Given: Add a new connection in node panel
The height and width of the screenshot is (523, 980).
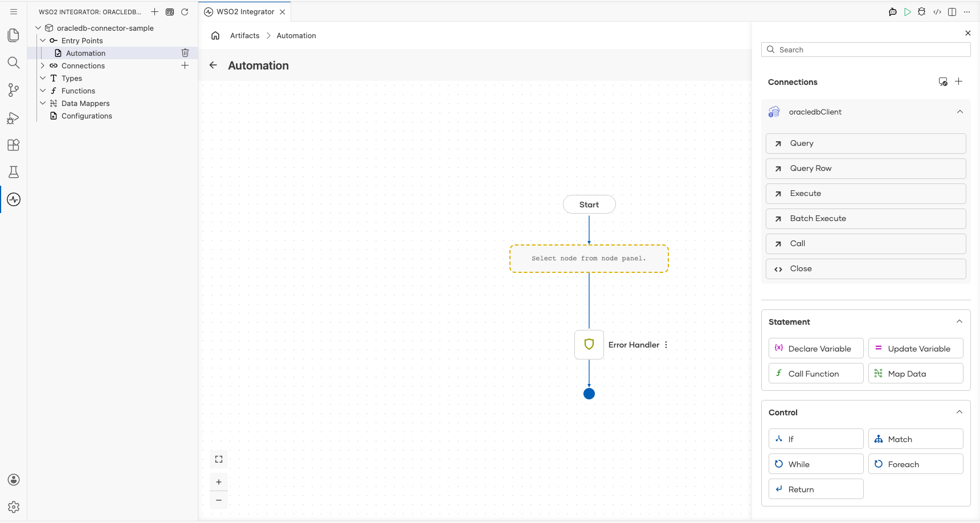Looking at the screenshot, I should click(959, 81).
